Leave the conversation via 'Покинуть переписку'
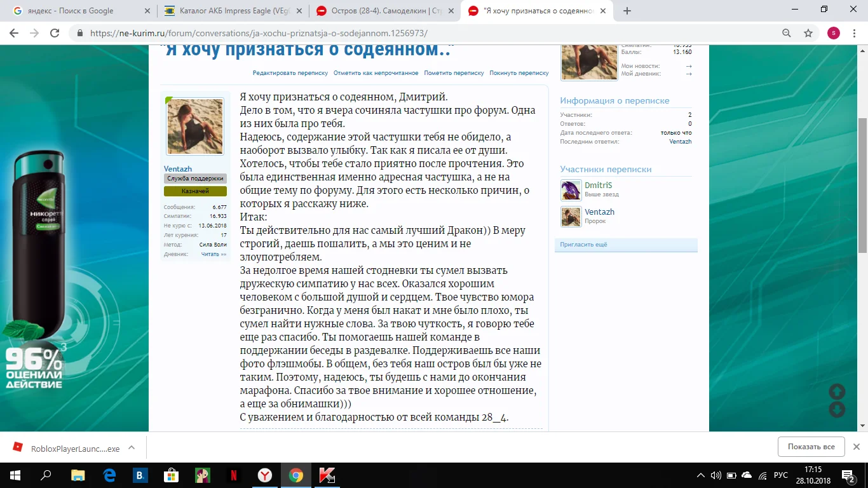 click(x=519, y=73)
